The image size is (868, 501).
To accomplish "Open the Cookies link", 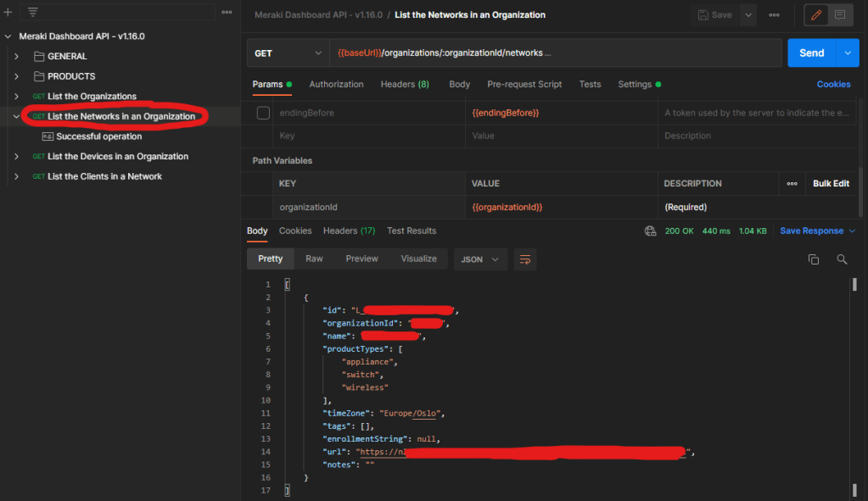I will point(833,84).
